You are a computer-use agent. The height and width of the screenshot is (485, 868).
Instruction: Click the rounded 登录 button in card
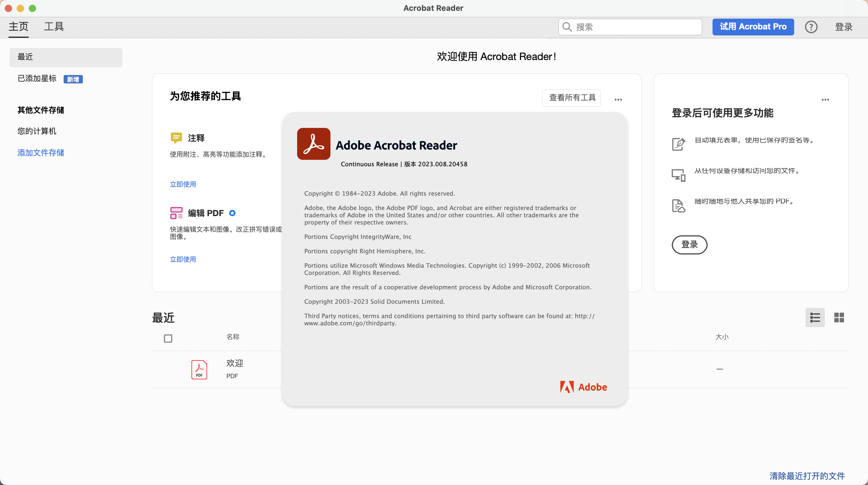[689, 245]
